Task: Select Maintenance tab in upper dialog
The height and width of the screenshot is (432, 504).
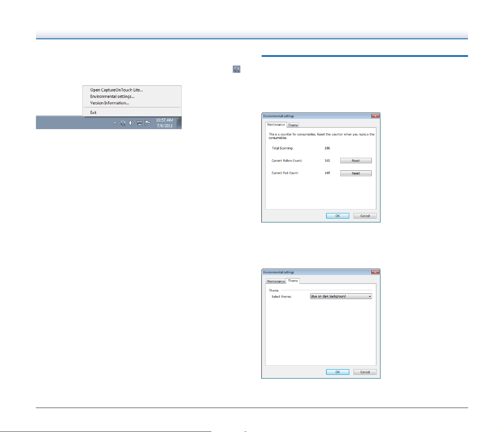Action: pos(276,125)
